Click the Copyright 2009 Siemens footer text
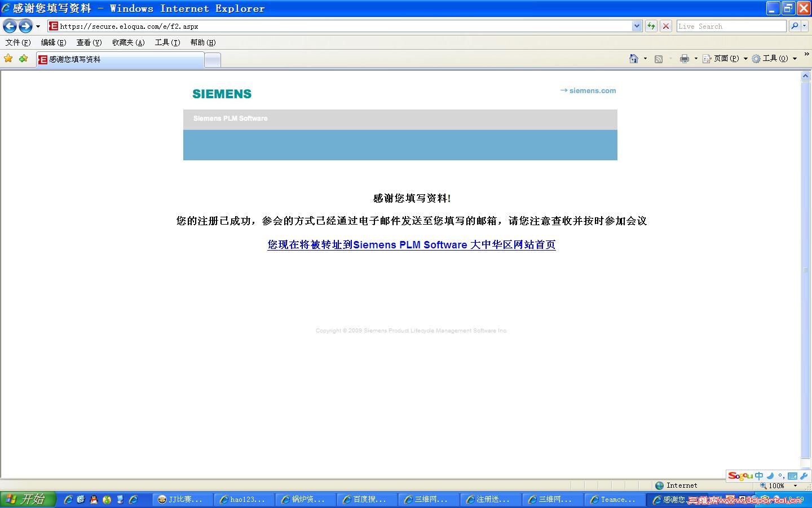 tap(411, 331)
